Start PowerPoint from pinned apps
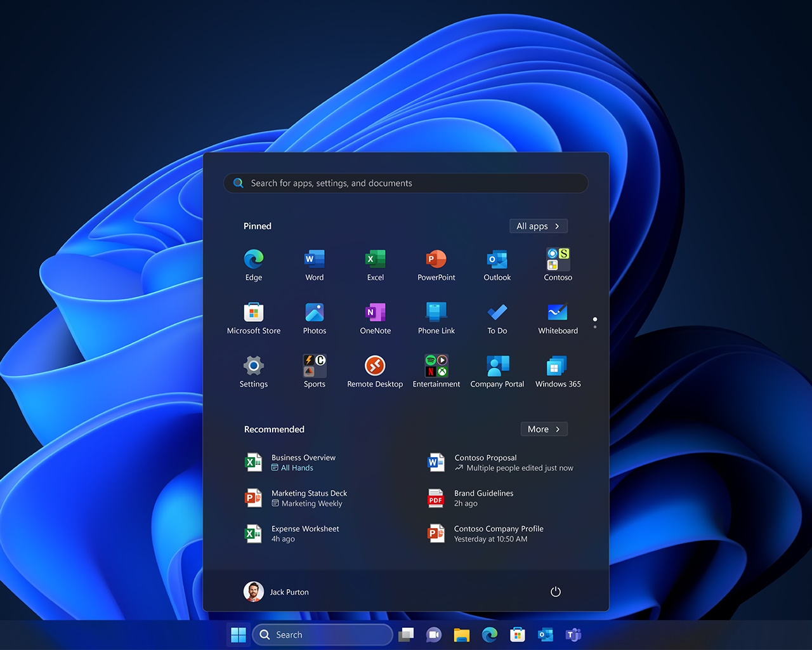Viewport: 812px width, 650px height. point(436,265)
